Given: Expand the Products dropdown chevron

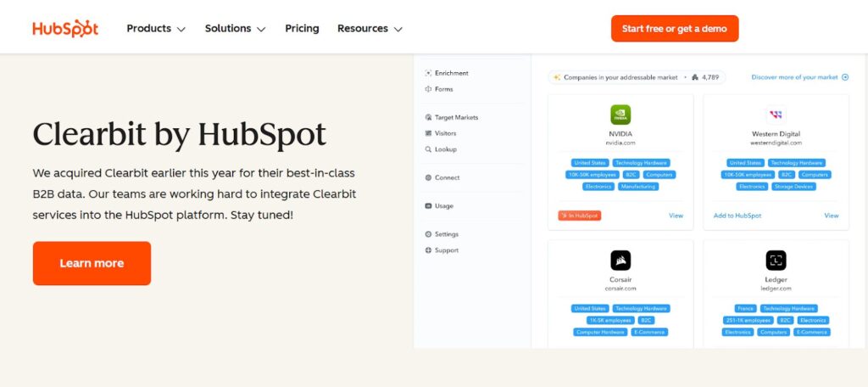Looking at the screenshot, I should tap(181, 30).
